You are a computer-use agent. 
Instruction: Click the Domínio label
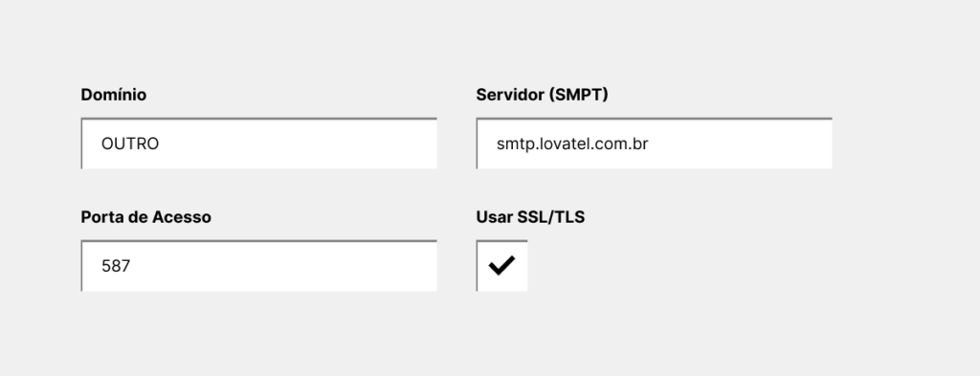click(x=114, y=95)
